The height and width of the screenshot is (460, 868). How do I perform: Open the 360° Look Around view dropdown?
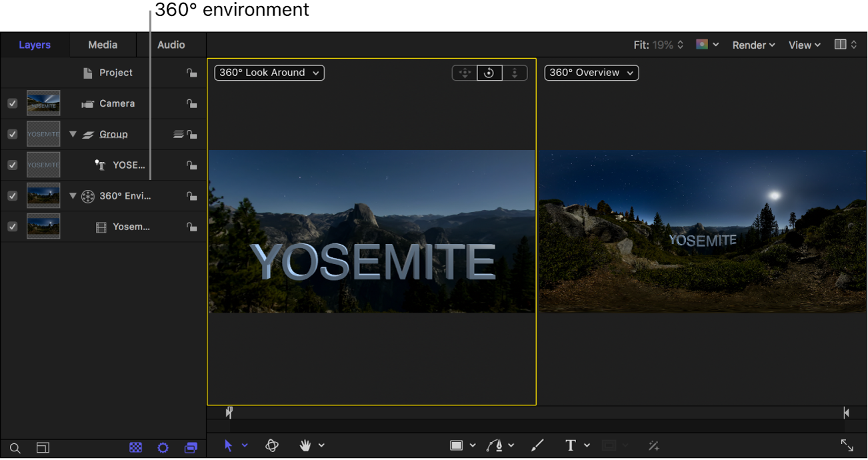point(269,73)
